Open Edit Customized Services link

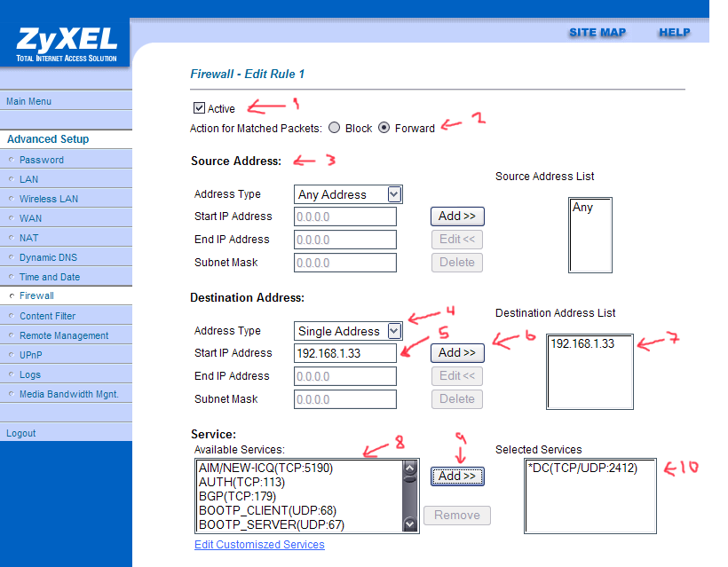[x=259, y=544]
